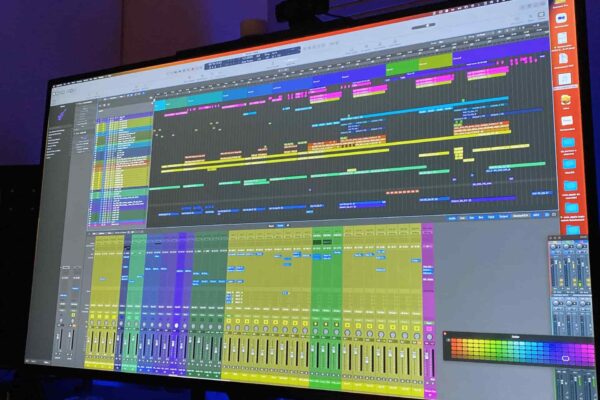600x400 pixels.
Task: Toggle the Audio filter button in the mixer
Action: pos(452,219)
